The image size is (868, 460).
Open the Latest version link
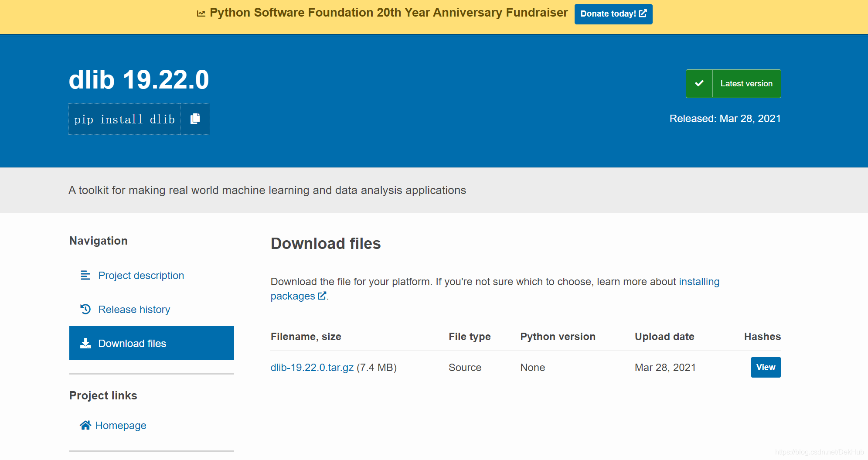point(746,83)
